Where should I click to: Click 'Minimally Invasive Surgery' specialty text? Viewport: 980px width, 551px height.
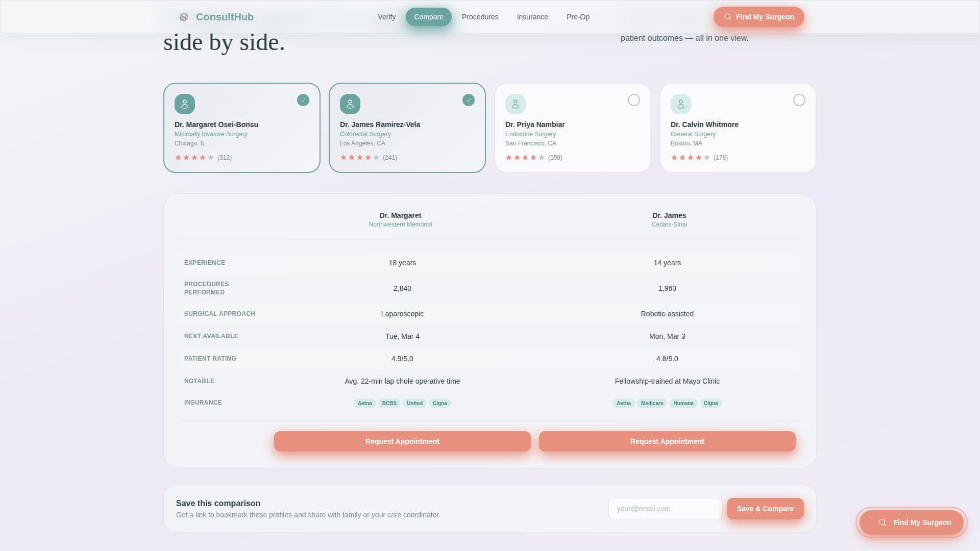(211, 134)
